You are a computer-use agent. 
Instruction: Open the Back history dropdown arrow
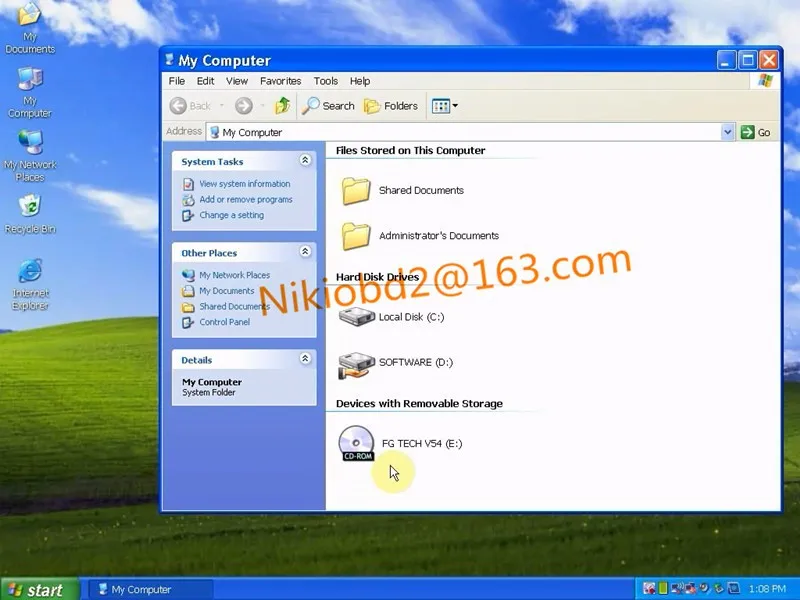coord(222,106)
